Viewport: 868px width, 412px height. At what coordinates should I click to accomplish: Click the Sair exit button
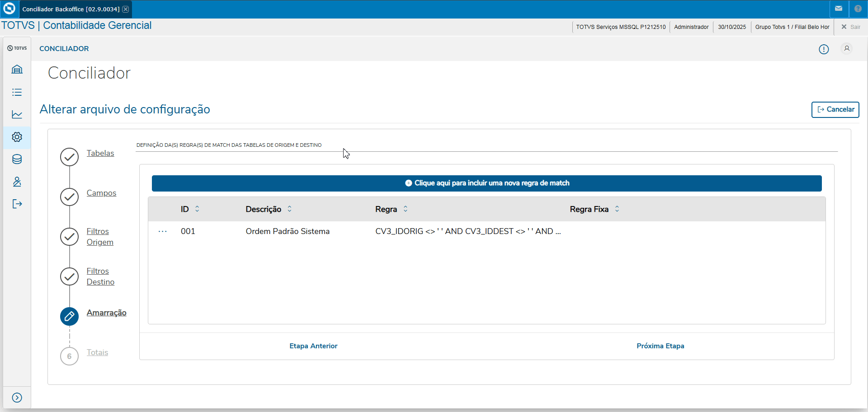(x=851, y=27)
